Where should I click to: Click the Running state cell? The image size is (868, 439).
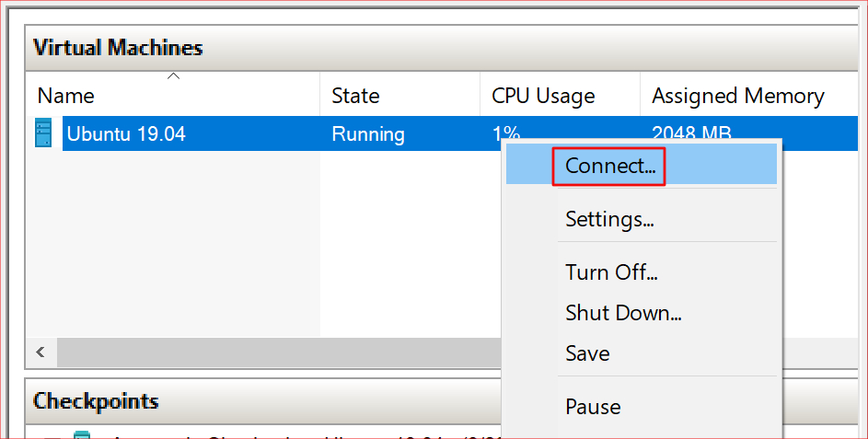coord(368,134)
